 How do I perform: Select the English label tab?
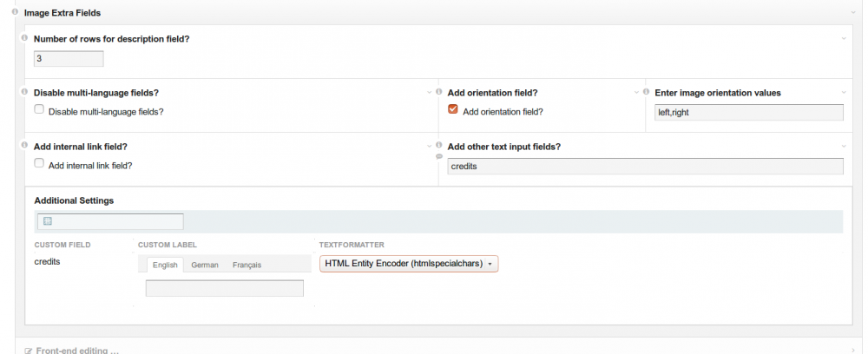click(x=165, y=265)
